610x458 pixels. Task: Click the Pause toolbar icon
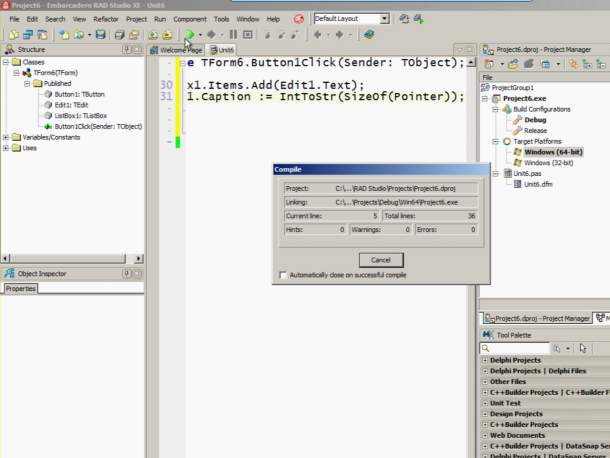pos(233,35)
